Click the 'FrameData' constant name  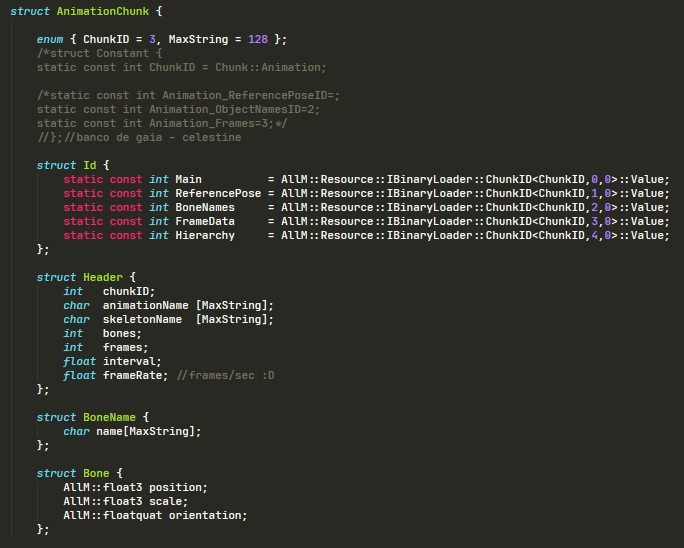205,221
